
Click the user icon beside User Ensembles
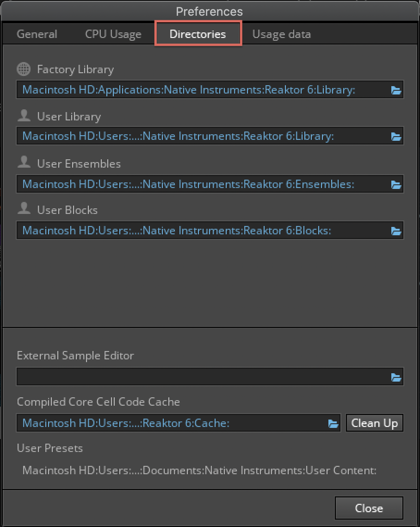point(24,163)
